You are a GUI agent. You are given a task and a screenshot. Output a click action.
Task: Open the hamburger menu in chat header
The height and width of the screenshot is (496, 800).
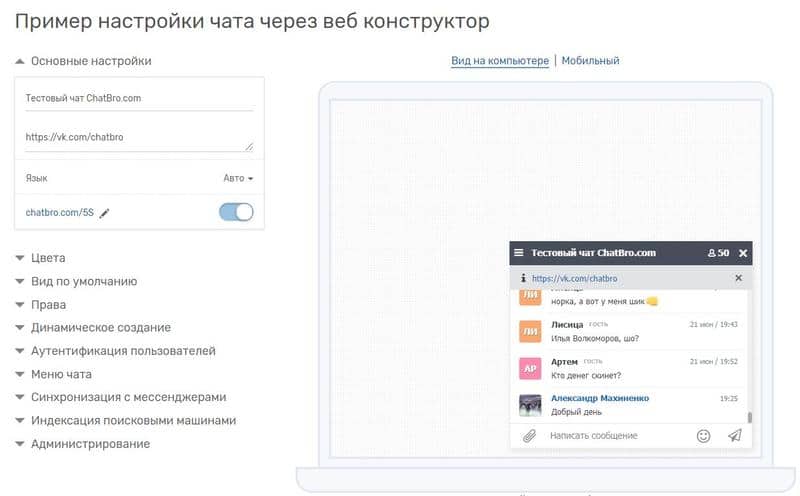click(x=519, y=253)
